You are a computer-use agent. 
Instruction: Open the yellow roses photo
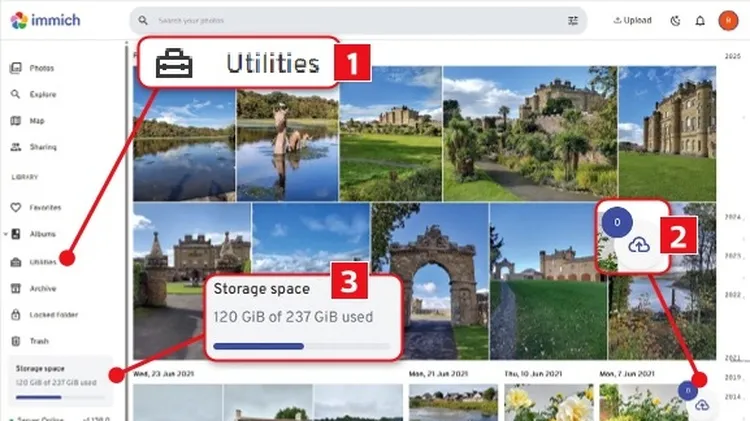pyautogui.click(x=549, y=402)
